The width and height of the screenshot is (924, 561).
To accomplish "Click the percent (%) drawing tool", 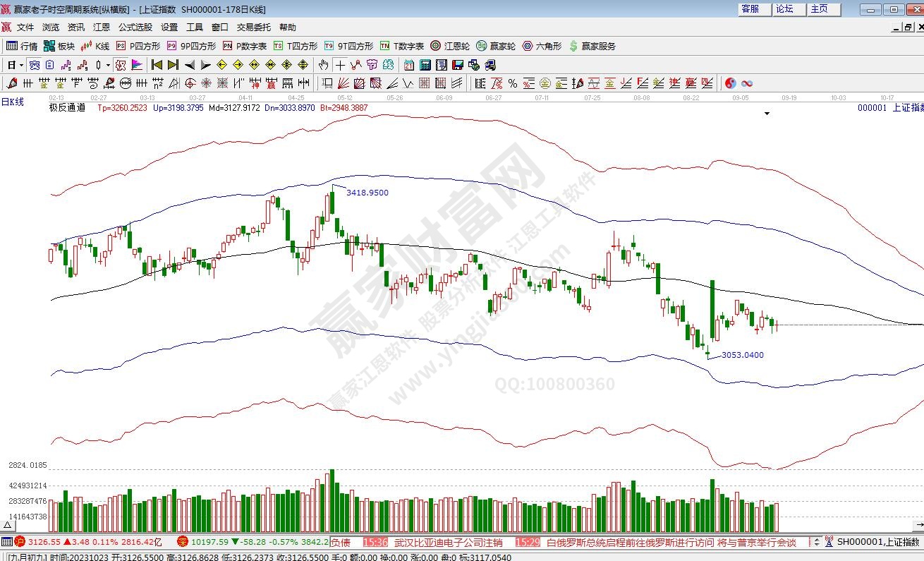I will click(x=512, y=83).
